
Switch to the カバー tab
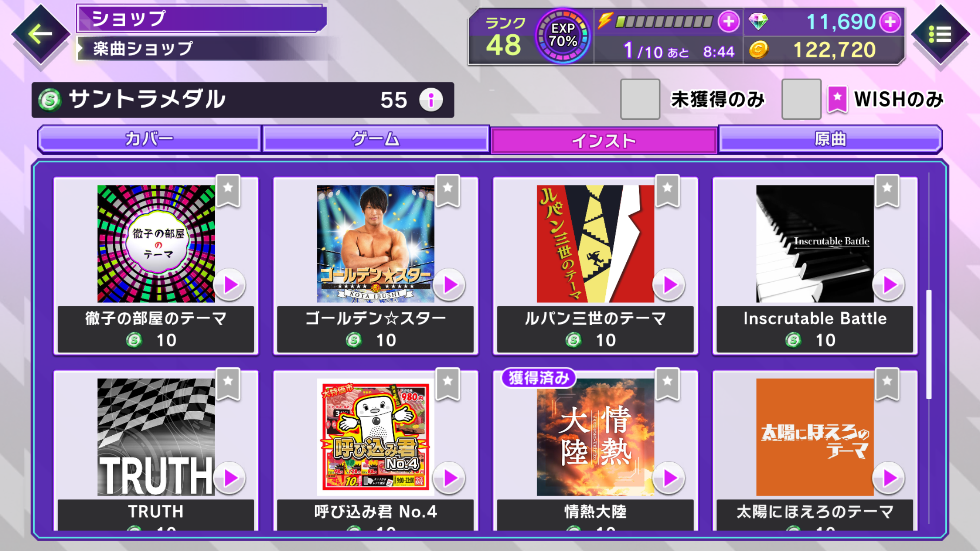(x=149, y=139)
